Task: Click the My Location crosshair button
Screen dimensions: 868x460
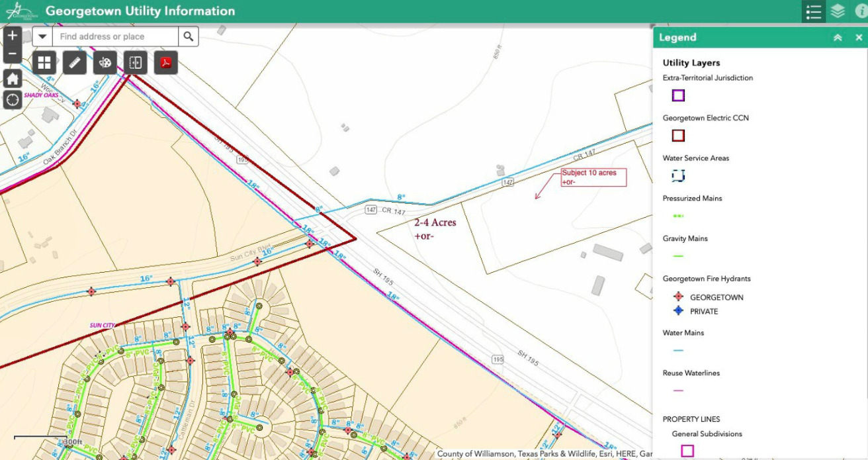Action: coord(13,100)
